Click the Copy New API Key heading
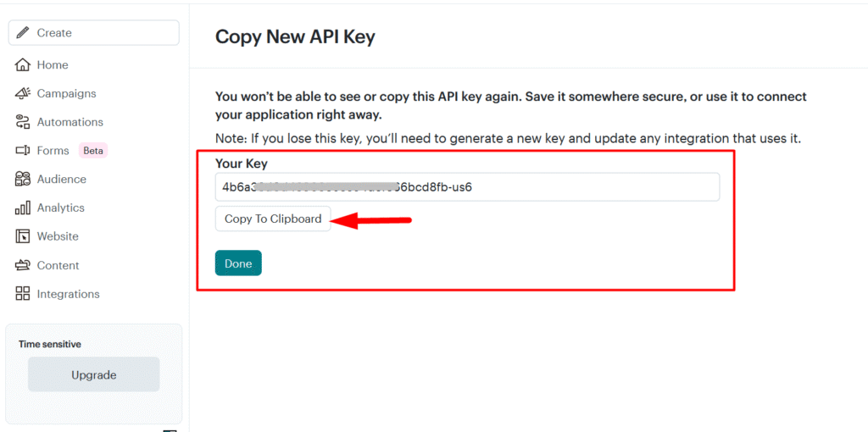This screenshot has height=432, width=868. [x=295, y=36]
